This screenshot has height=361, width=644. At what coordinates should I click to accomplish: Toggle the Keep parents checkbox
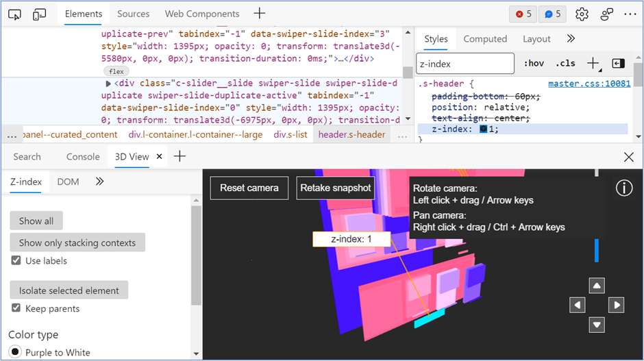[x=16, y=309]
